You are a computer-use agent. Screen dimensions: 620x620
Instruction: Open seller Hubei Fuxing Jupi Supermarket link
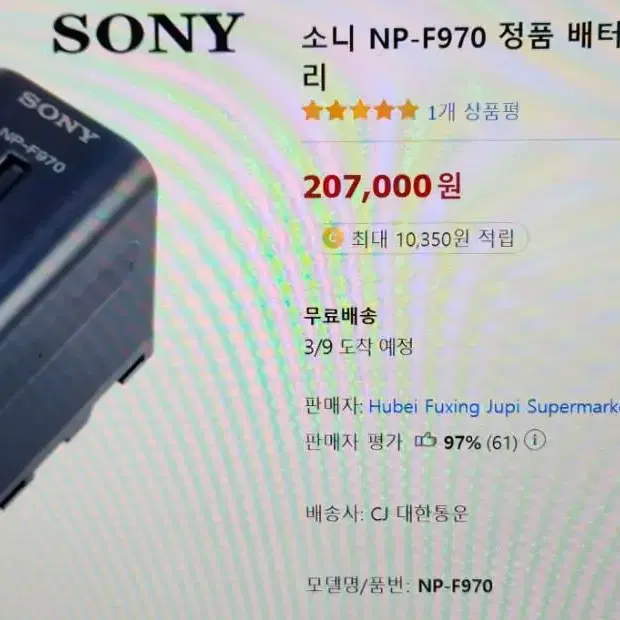point(494,407)
